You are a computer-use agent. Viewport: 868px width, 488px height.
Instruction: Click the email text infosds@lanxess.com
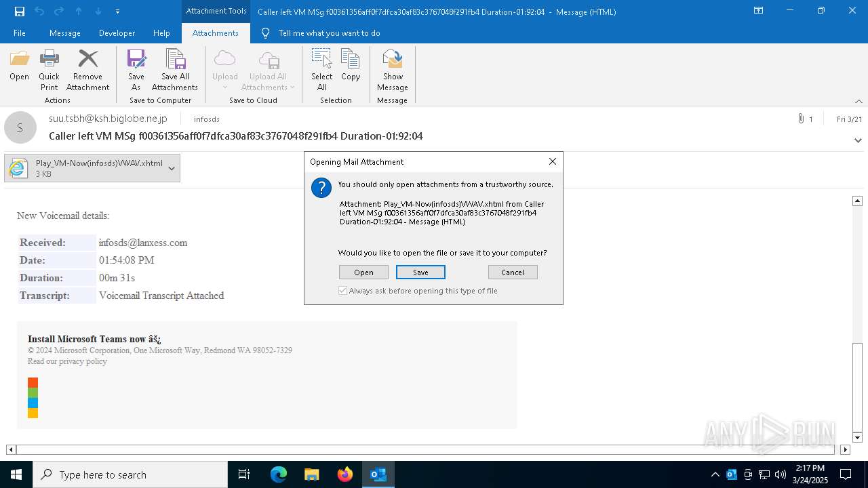click(x=143, y=243)
